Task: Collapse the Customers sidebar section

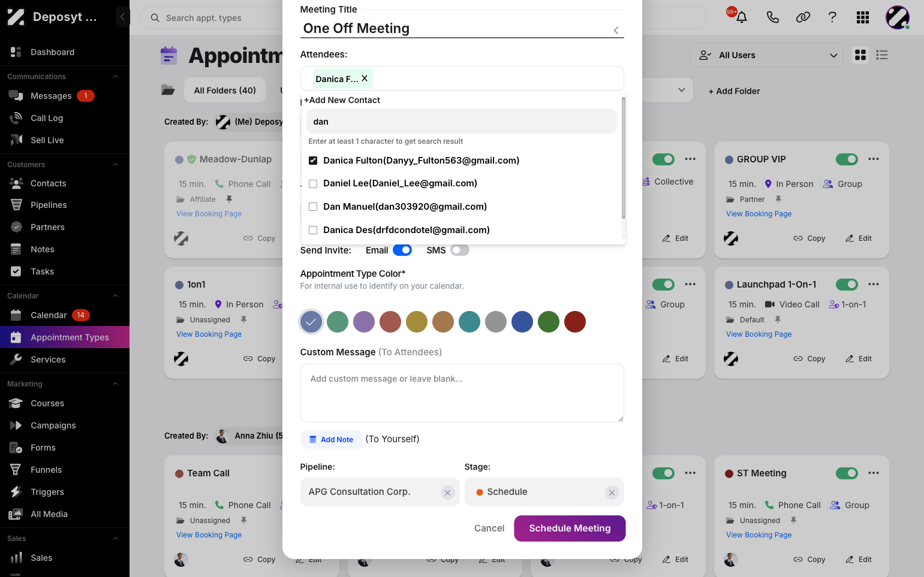Action: pyautogui.click(x=116, y=165)
